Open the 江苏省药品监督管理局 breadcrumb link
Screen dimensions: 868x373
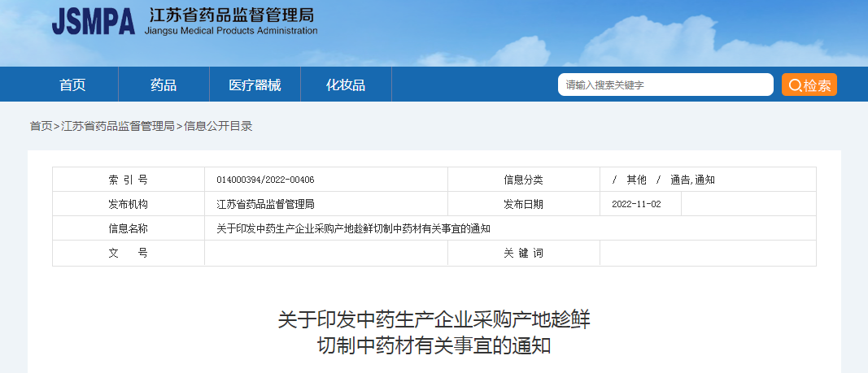click(117, 126)
